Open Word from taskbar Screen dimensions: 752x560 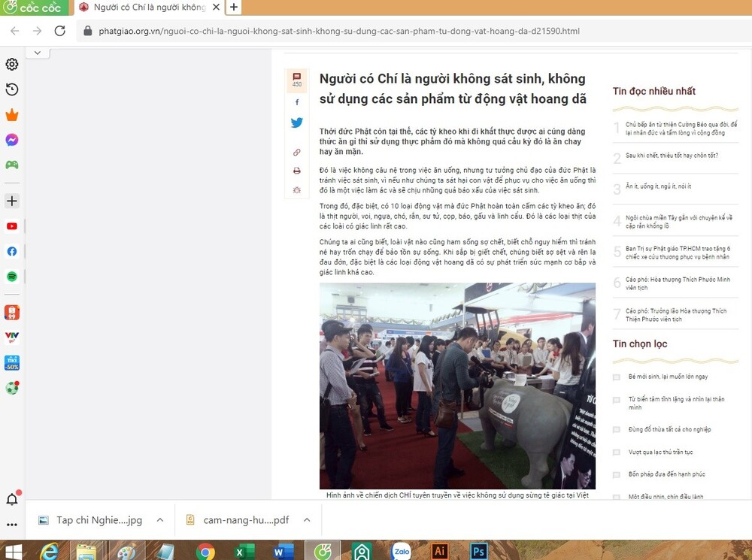[x=284, y=552]
